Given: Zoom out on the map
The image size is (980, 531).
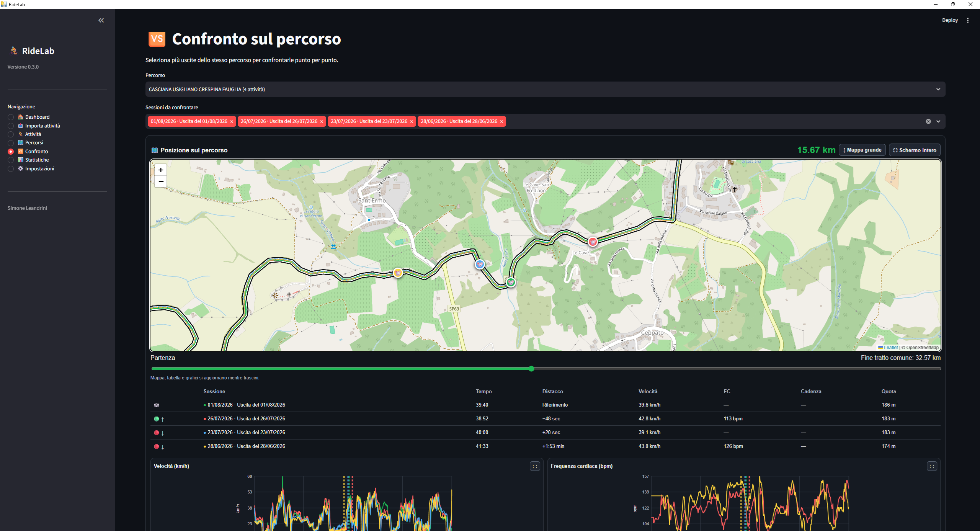Looking at the screenshot, I should click(161, 181).
